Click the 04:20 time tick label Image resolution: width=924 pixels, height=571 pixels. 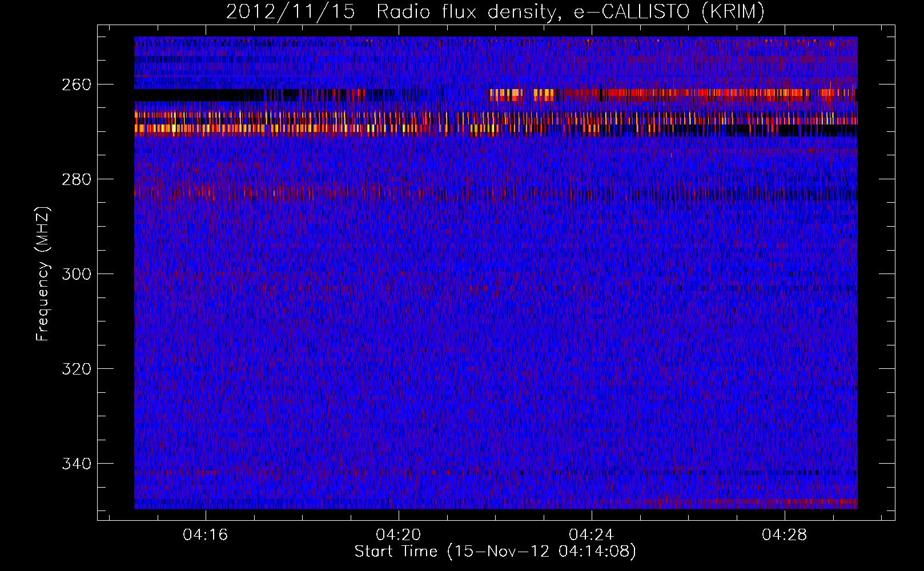398,534
